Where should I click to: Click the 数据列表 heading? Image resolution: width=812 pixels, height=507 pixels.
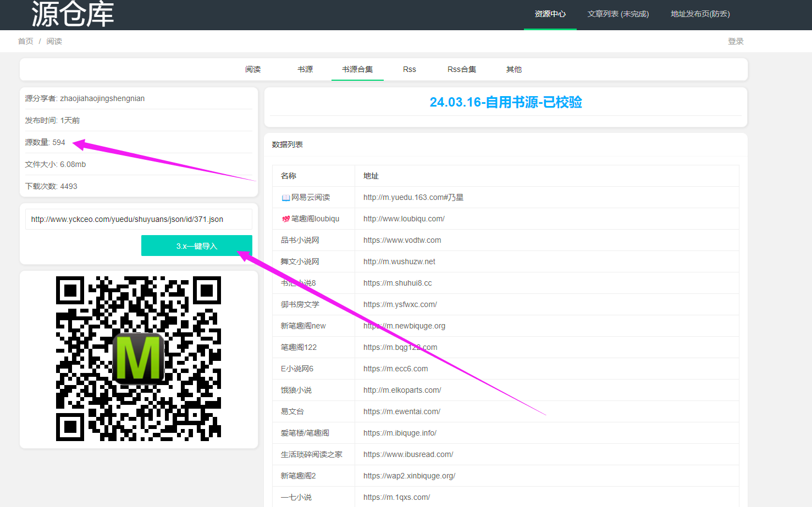[287, 144]
